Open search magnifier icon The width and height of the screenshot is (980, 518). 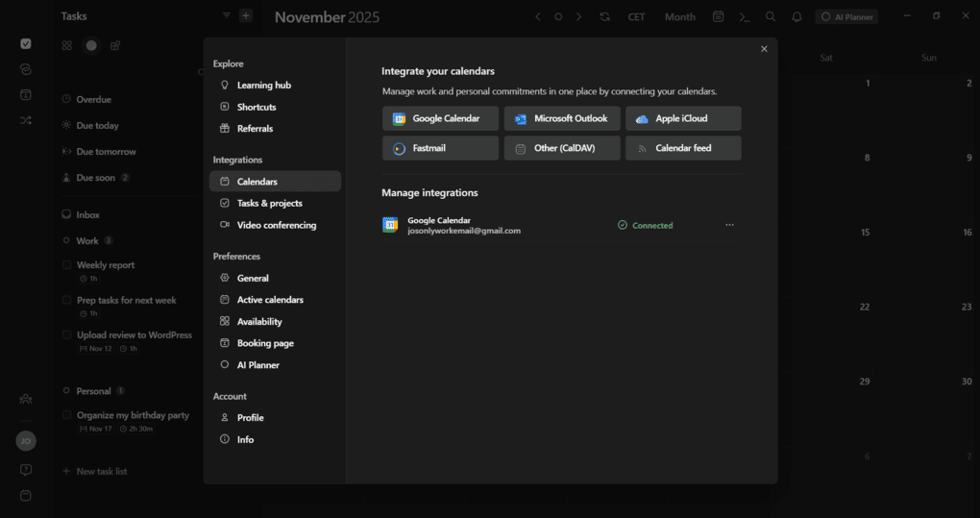[771, 17]
